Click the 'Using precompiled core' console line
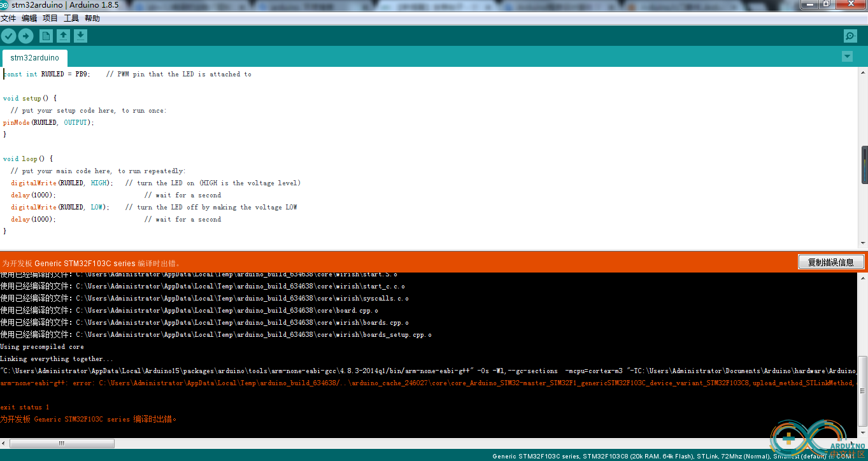 (42, 347)
